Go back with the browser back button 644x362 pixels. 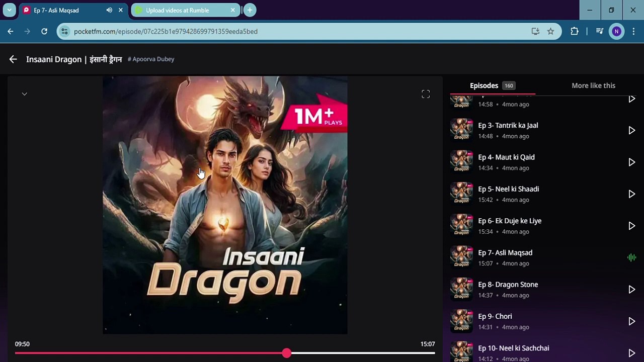pos(11,31)
